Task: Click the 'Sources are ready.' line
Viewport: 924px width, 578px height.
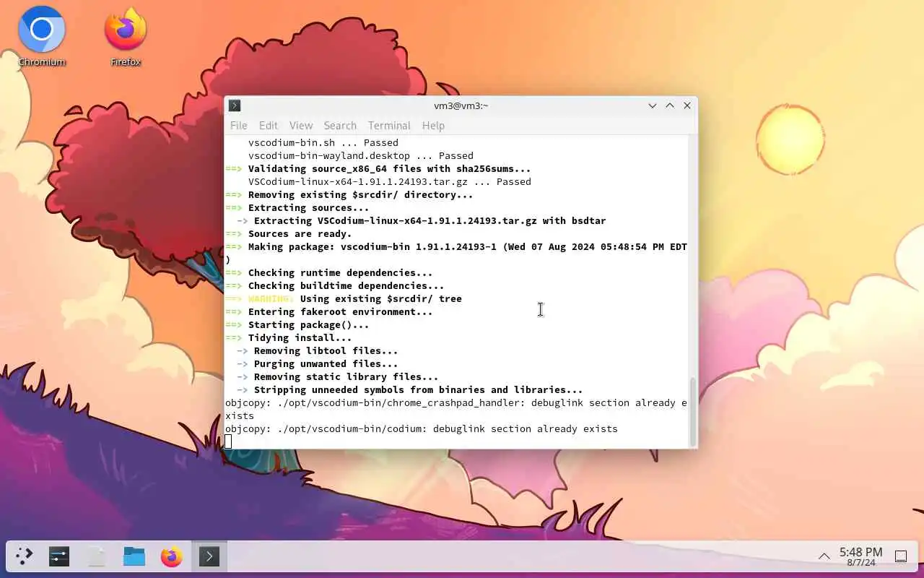Action: (288, 234)
